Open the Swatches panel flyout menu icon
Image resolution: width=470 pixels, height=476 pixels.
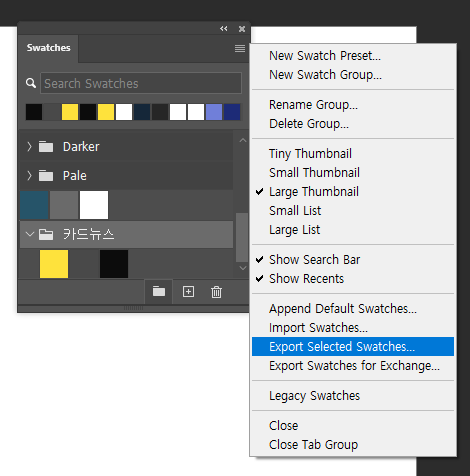point(240,49)
